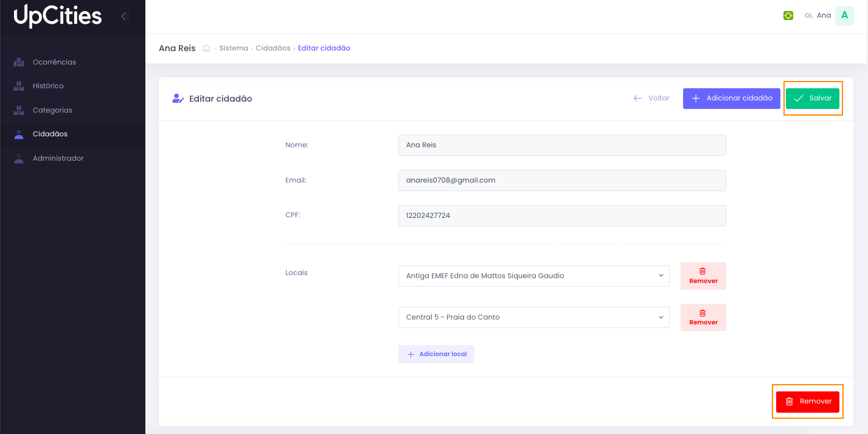Image resolution: width=868 pixels, height=434 pixels.
Task: Click Adicionar local button
Action: [436, 354]
